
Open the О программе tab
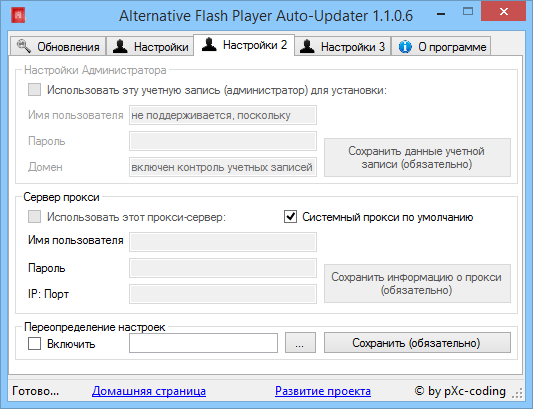pyautogui.click(x=441, y=46)
